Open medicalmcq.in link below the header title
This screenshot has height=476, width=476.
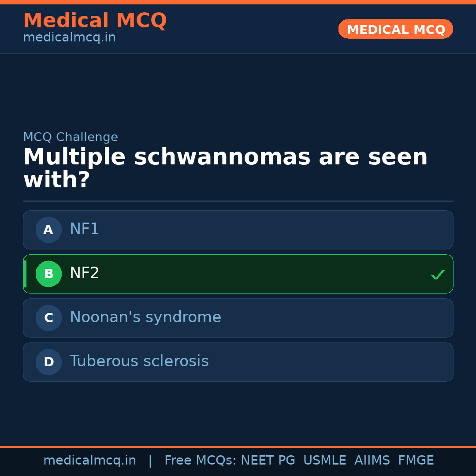coord(69,38)
